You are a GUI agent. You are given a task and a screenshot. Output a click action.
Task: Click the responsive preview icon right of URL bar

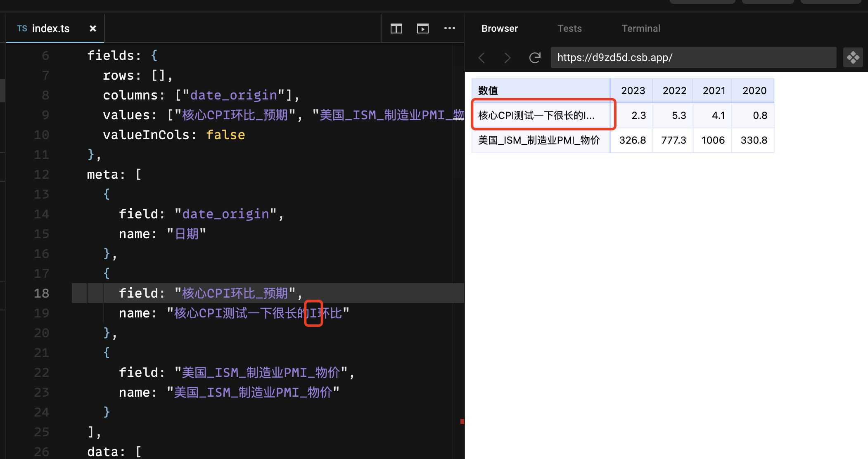pyautogui.click(x=853, y=57)
